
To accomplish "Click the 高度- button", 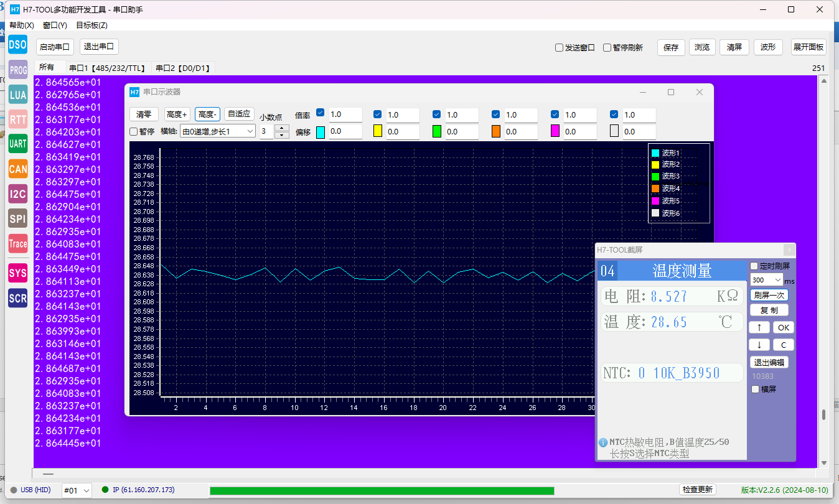I will (207, 114).
